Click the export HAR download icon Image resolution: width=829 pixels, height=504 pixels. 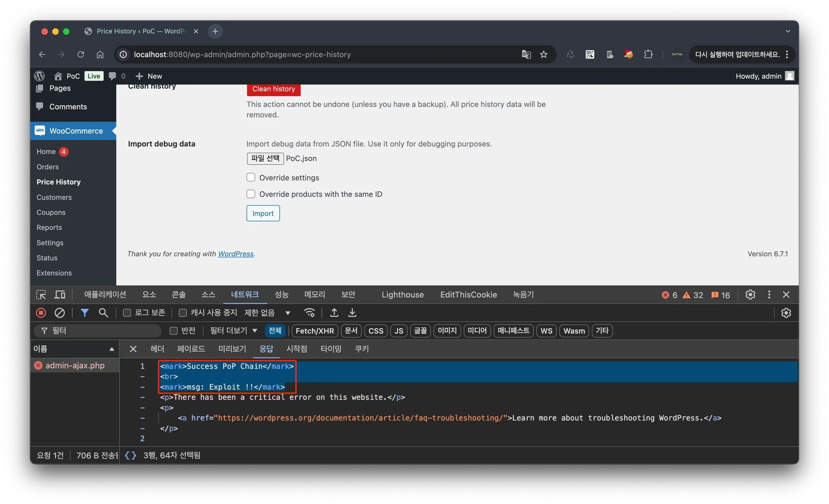pos(352,313)
